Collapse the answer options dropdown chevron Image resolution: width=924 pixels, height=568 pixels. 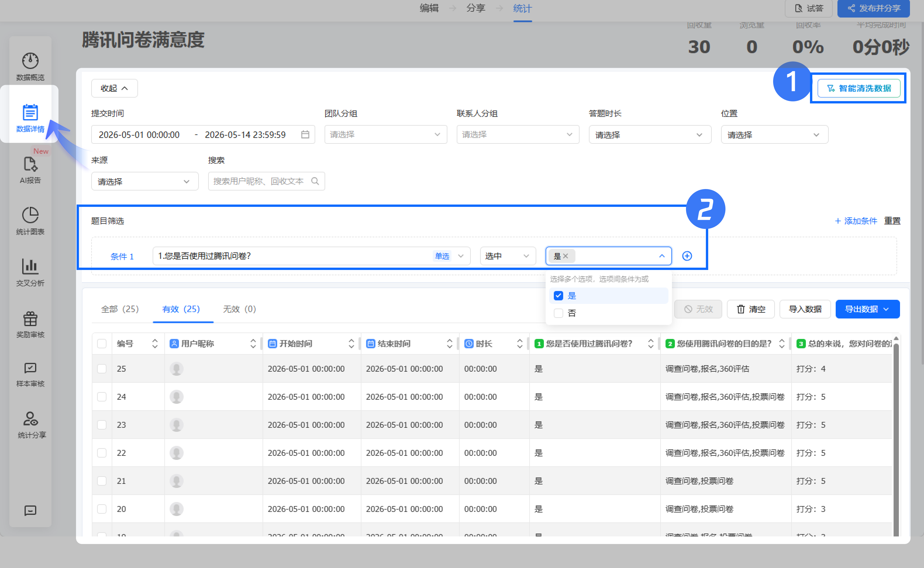click(662, 256)
